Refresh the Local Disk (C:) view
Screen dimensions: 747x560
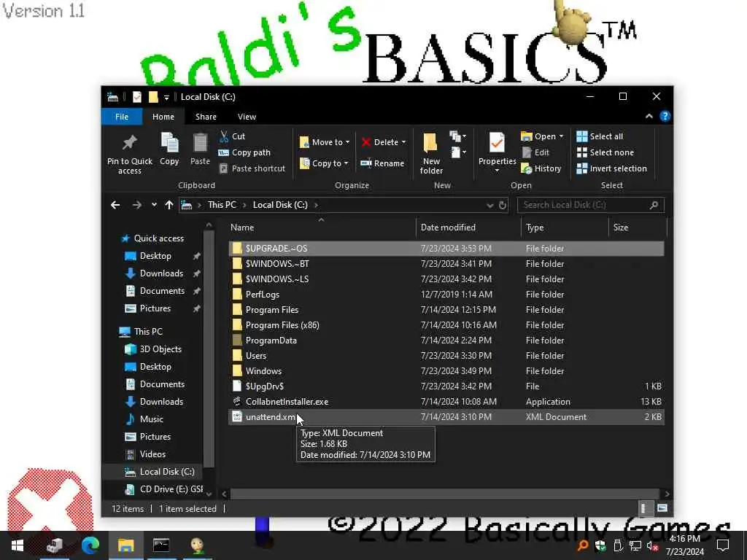coord(503,205)
